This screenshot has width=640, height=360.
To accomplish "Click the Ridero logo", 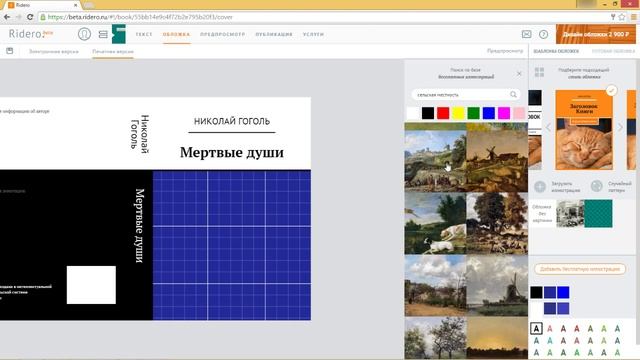I will click(31, 34).
